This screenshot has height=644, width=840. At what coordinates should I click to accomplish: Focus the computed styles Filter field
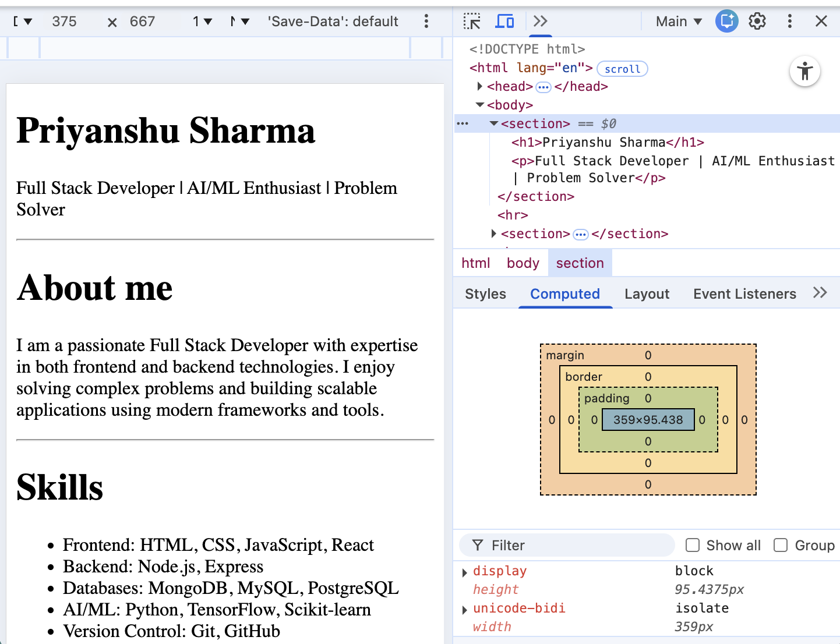[x=567, y=545]
